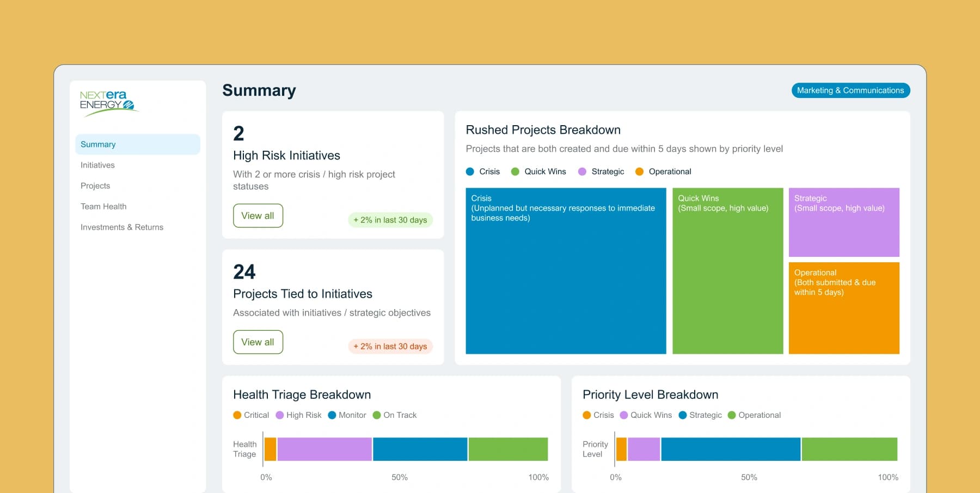Viewport: 980px width, 493px height.
Task: Toggle Crisis legend in Rushed Projects Breakdown
Action: point(483,171)
